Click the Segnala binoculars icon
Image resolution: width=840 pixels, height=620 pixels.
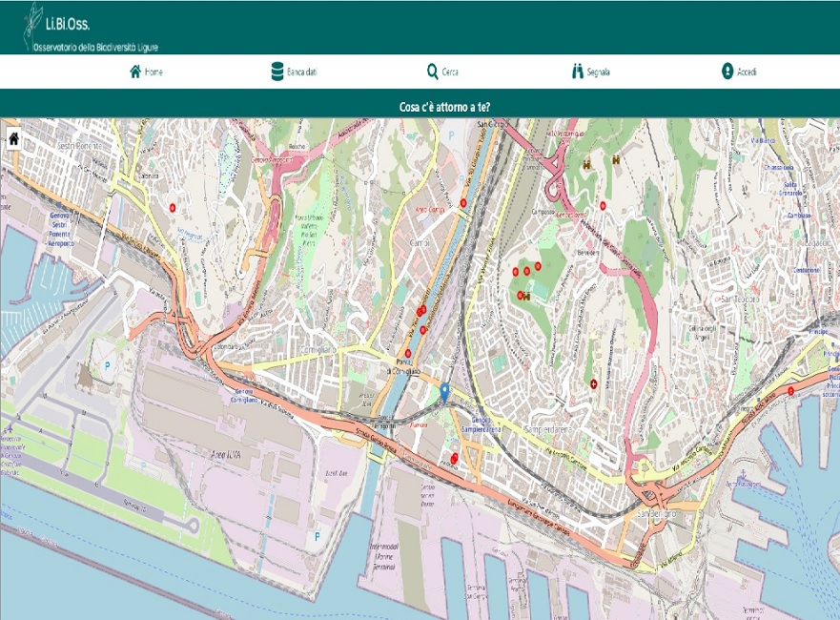point(578,72)
